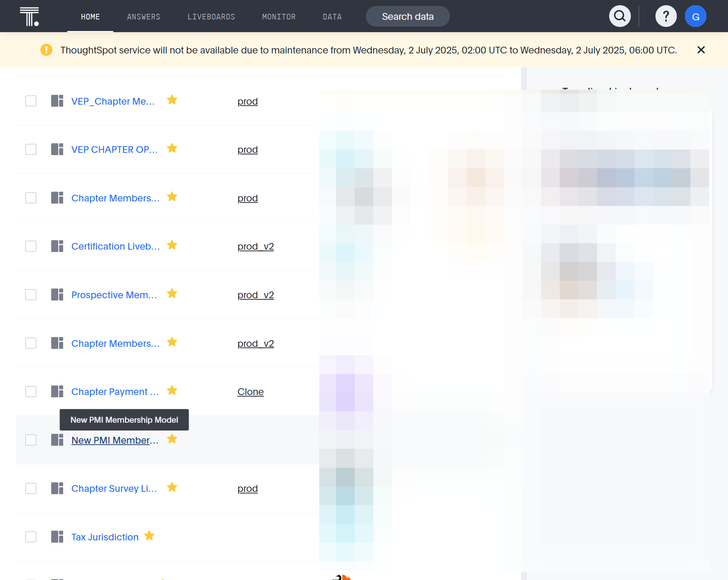The image size is (728, 580).
Task: Tick the Chapter Survey Li... row checkbox
Action: [x=31, y=488]
